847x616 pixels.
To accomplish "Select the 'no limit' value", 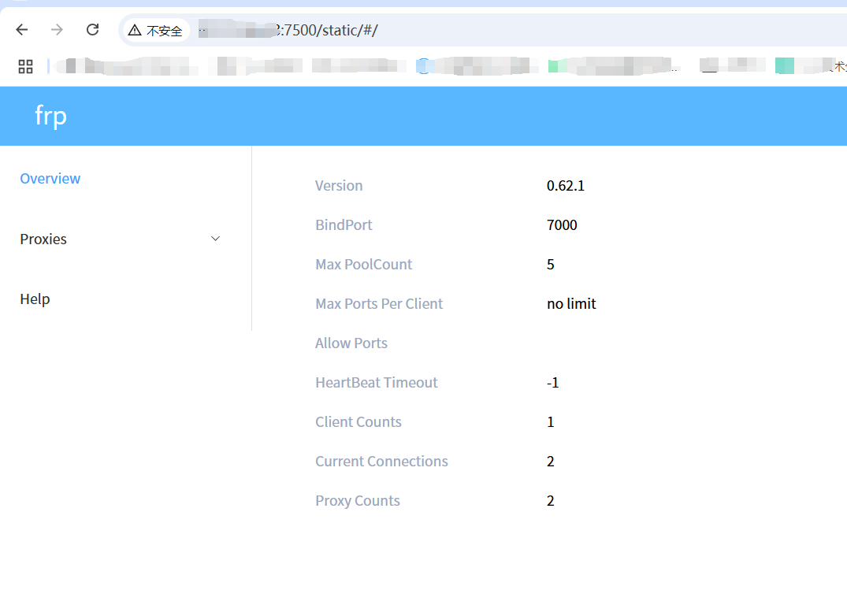I will click(x=571, y=304).
